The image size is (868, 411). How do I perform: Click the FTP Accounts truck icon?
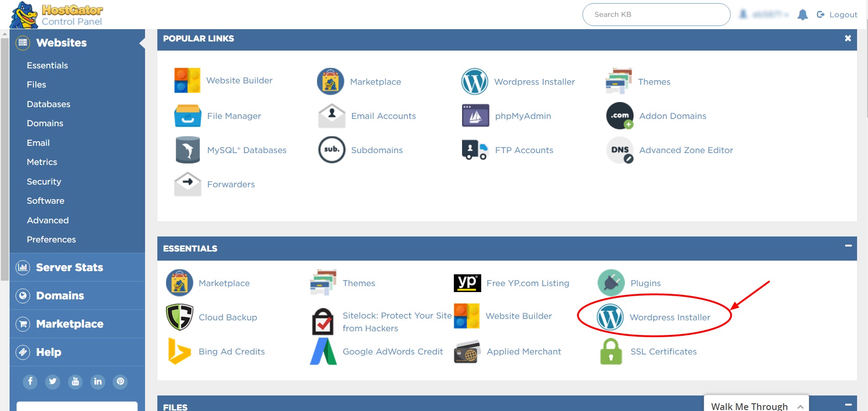coord(475,150)
